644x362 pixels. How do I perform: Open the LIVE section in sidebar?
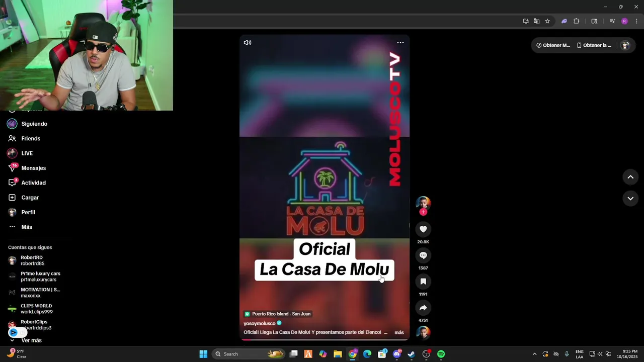27,153
